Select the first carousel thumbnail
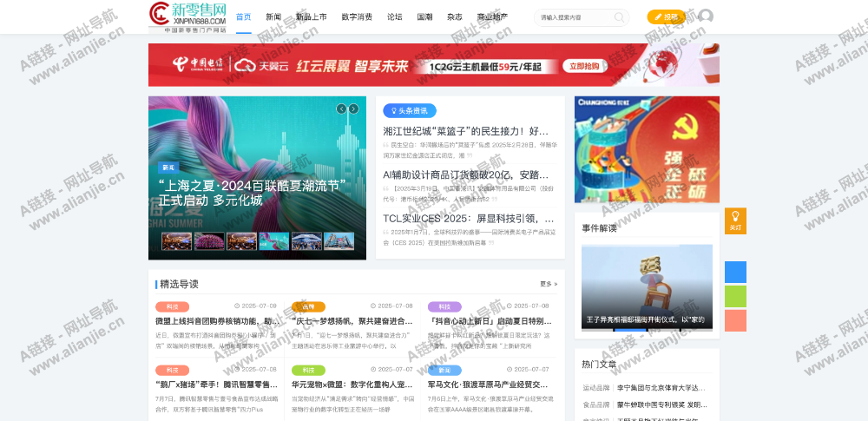Image resolution: width=868 pixels, height=421 pixels. tap(176, 241)
